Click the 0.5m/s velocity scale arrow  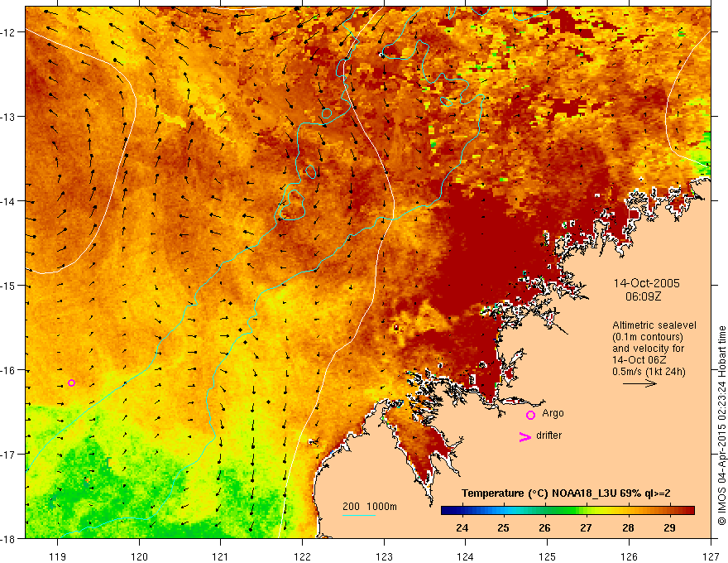click(639, 383)
